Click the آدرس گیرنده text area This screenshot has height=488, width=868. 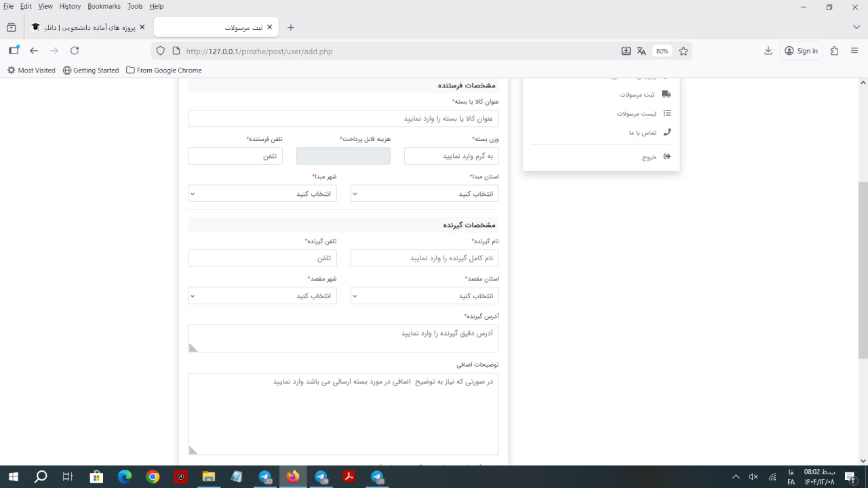click(343, 338)
